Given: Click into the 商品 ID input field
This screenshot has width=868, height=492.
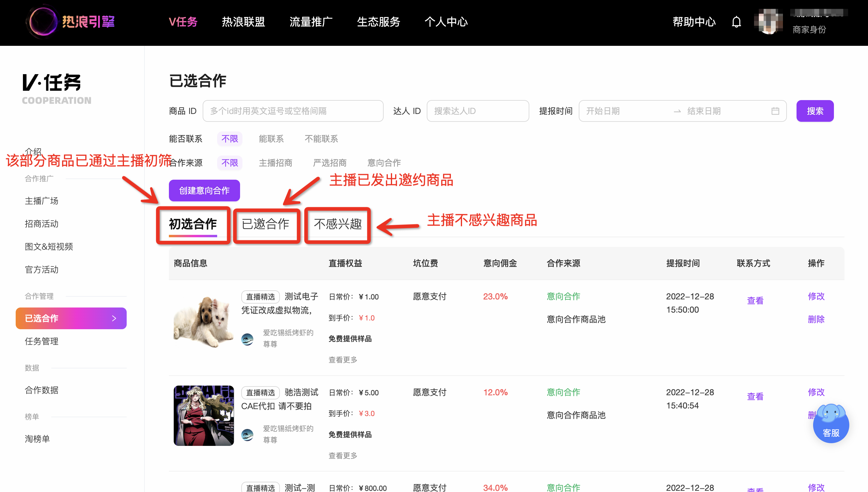Looking at the screenshot, I should coord(293,111).
